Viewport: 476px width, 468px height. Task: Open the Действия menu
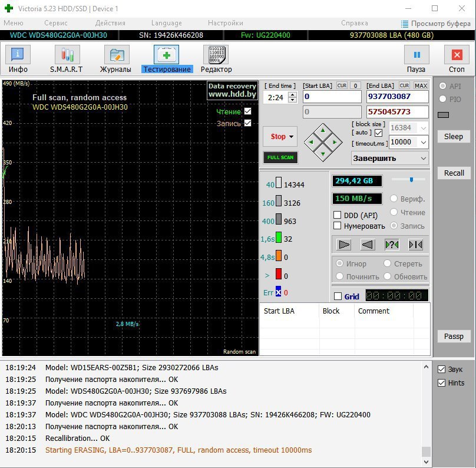[110, 23]
